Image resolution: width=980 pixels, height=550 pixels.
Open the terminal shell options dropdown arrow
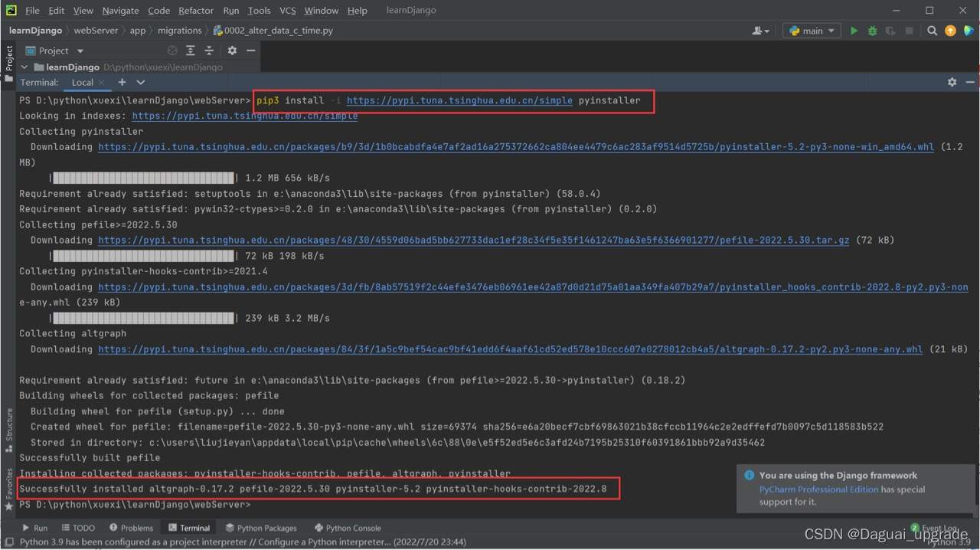tap(141, 82)
